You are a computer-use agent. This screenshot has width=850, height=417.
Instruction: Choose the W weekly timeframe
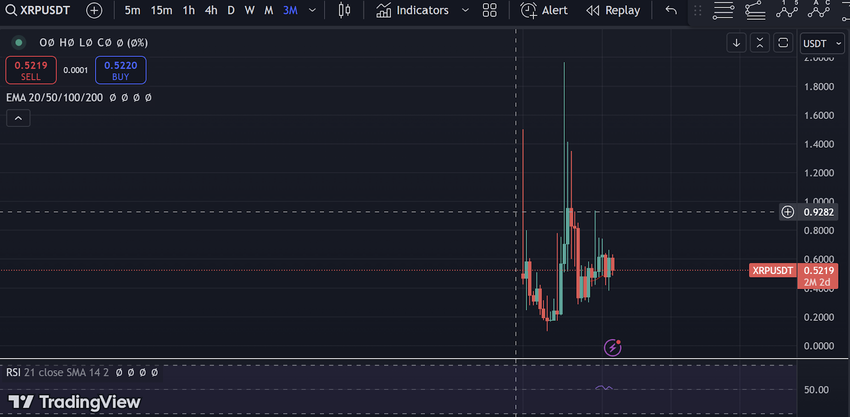click(x=249, y=10)
